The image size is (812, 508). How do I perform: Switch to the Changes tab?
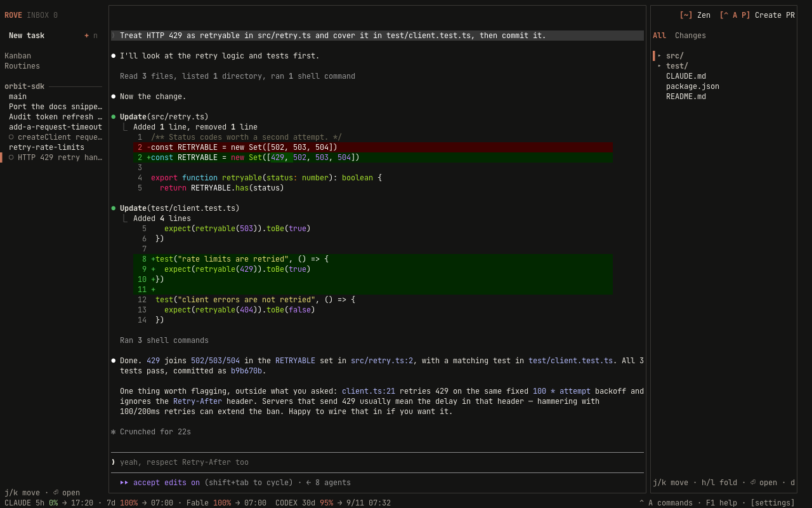[x=690, y=36]
